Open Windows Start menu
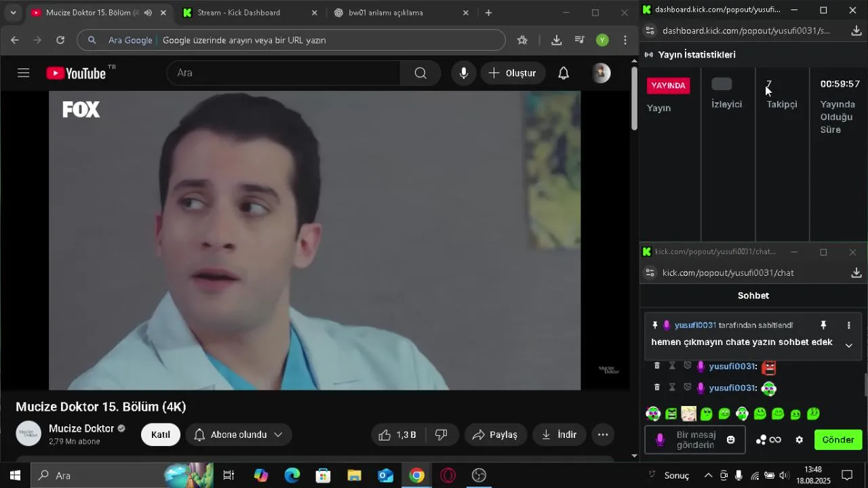The width and height of the screenshot is (868, 488). point(15,475)
